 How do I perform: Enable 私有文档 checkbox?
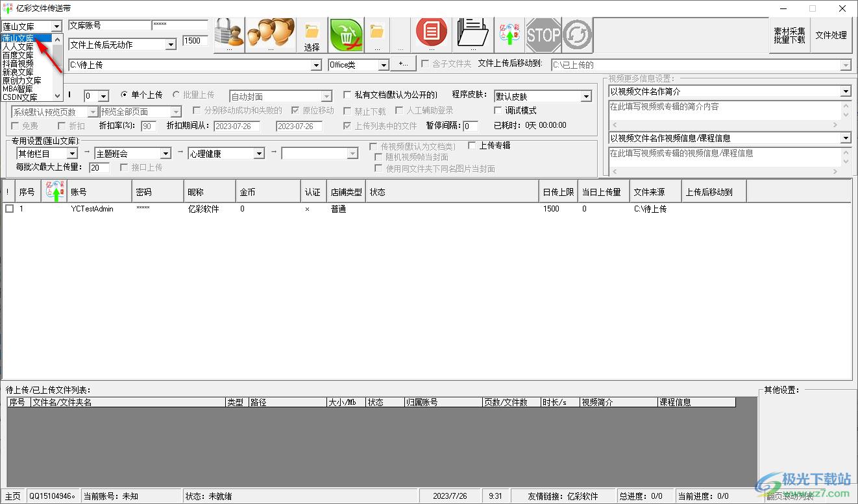click(348, 95)
